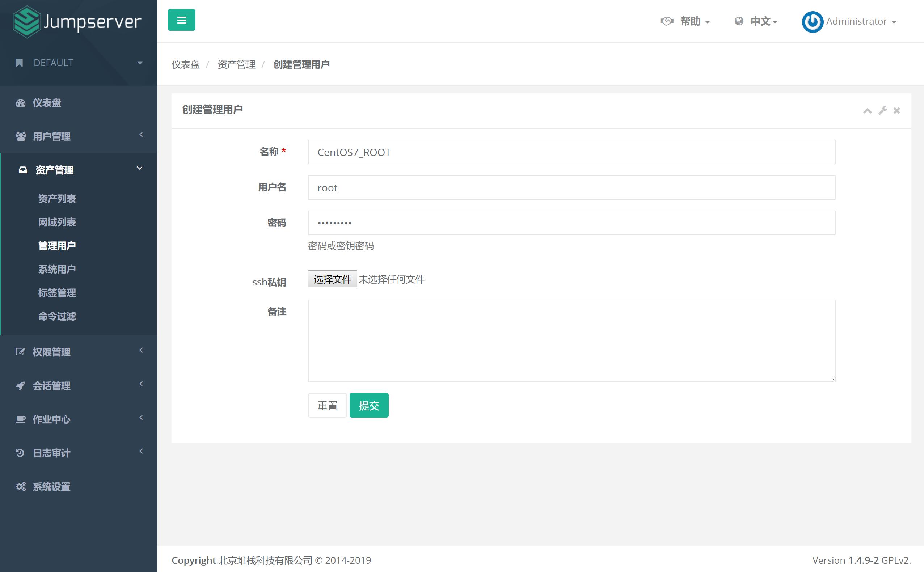Click 选择文件 to upload ssh key
924x572 pixels.
coord(332,279)
